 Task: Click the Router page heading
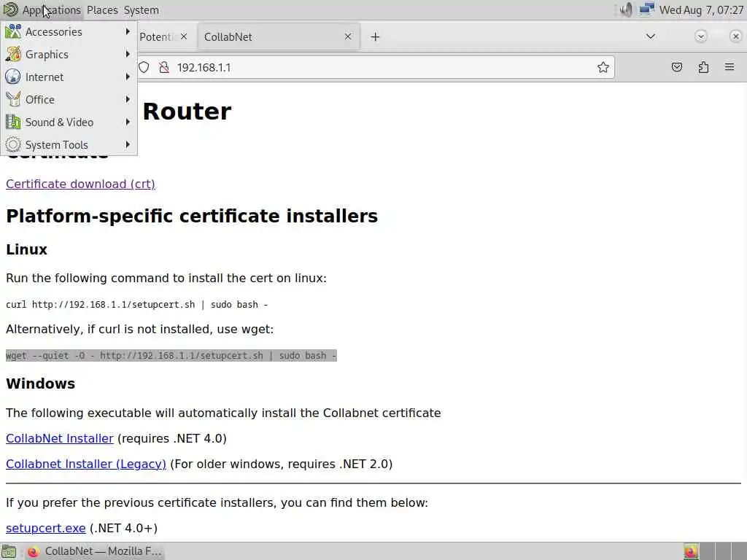[x=187, y=112]
